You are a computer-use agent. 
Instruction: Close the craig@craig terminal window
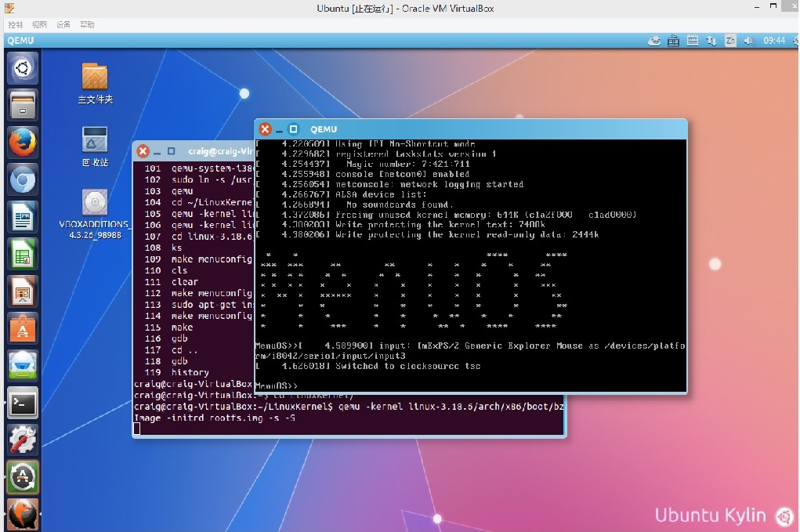(x=143, y=151)
